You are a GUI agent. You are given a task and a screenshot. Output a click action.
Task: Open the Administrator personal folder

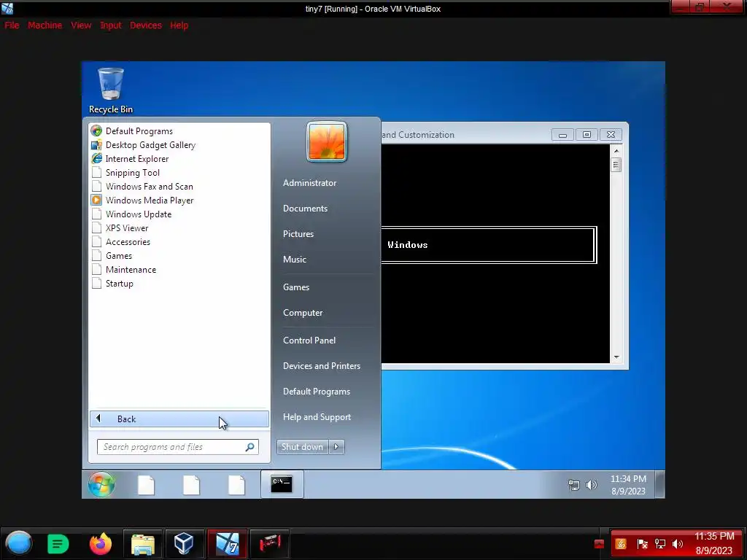click(309, 183)
